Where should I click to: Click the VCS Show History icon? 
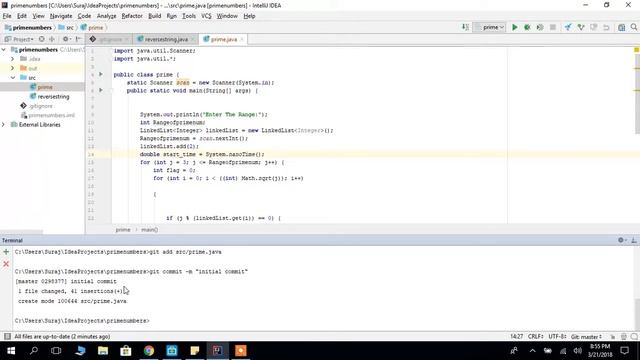[593, 27]
